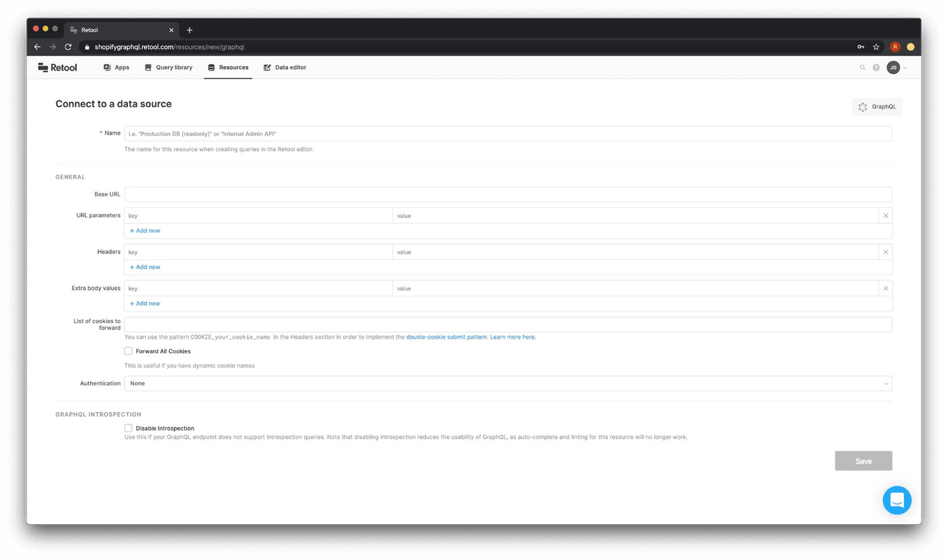The image size is (948, 560).
Task: Enable the Forward All Cookies checkbox
Action: 128,351
